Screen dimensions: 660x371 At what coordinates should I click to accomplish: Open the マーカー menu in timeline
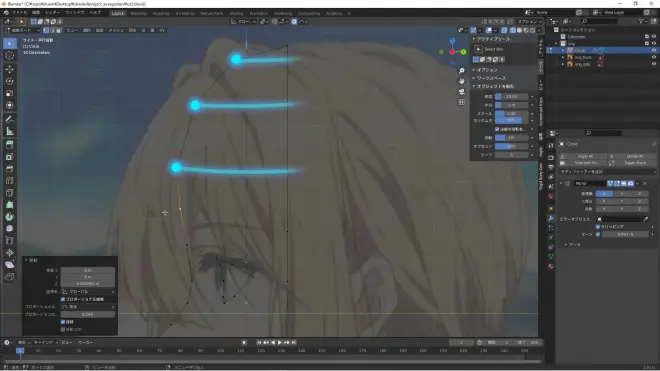(85, 342)
